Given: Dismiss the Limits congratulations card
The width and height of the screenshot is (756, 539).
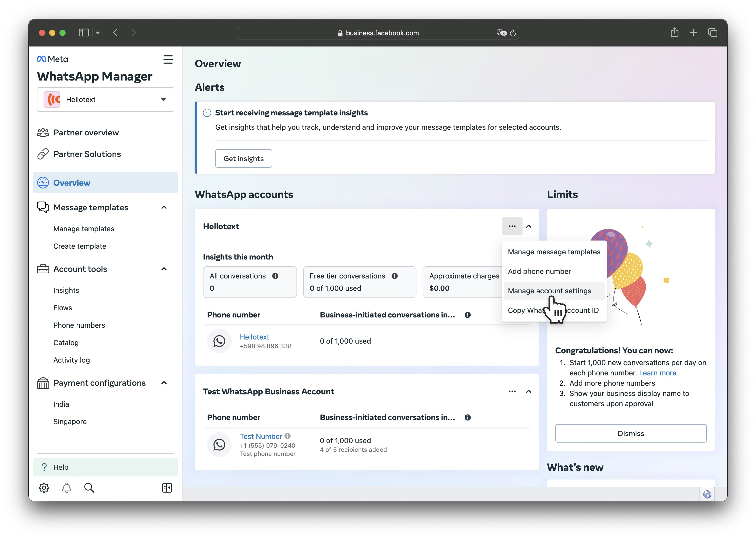Looking at the screenshot, I should tap(631, 433).
